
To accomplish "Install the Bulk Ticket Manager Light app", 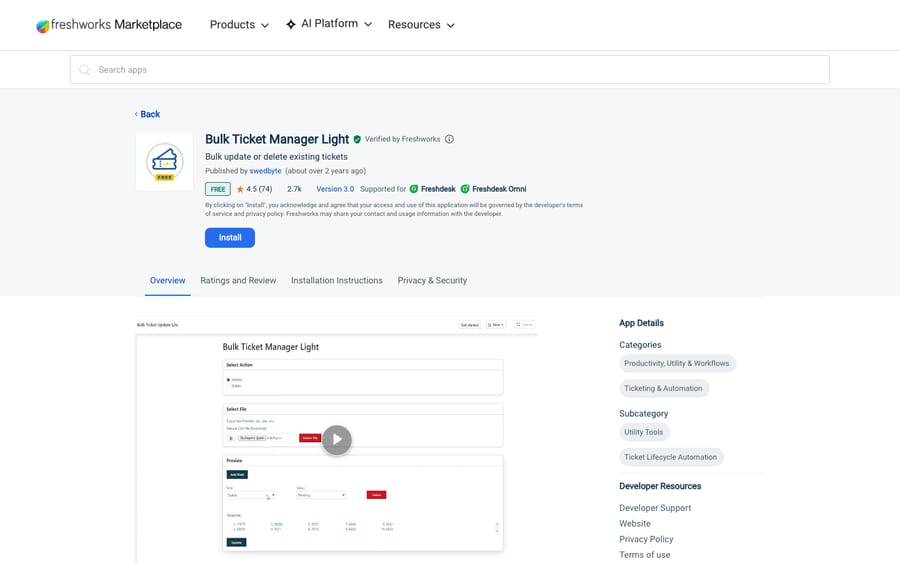I will 230,238.
